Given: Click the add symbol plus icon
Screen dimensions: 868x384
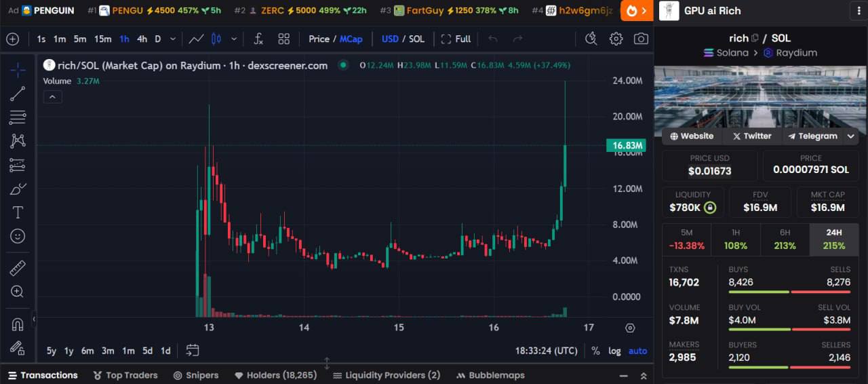Looking at the screenshot, I should coord(12,39).
